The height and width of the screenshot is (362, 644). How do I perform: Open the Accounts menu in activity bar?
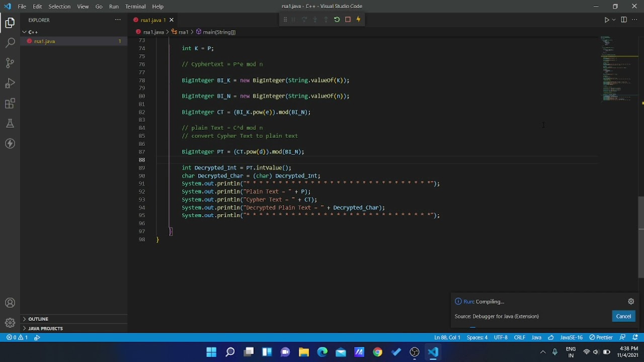[x=10, y=303]
